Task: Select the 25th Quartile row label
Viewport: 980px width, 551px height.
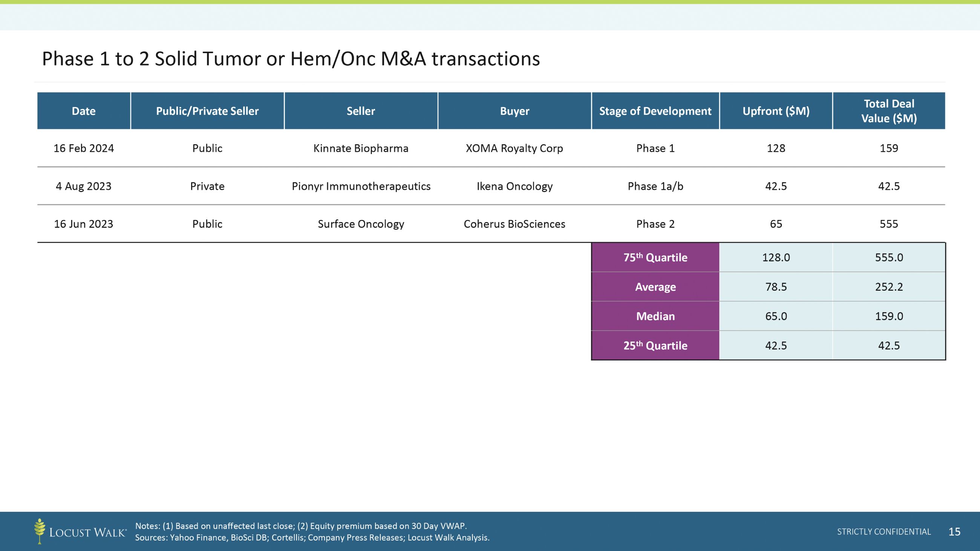Action: click(655, 346)
